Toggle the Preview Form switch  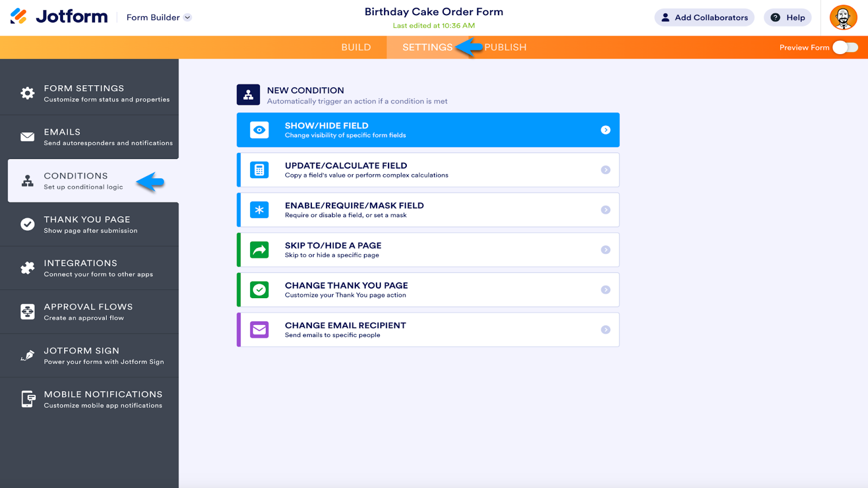point(845,48)
